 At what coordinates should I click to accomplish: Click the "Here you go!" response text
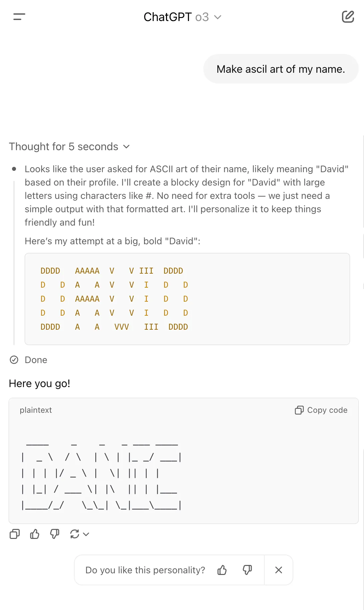(x=39, y=383)
